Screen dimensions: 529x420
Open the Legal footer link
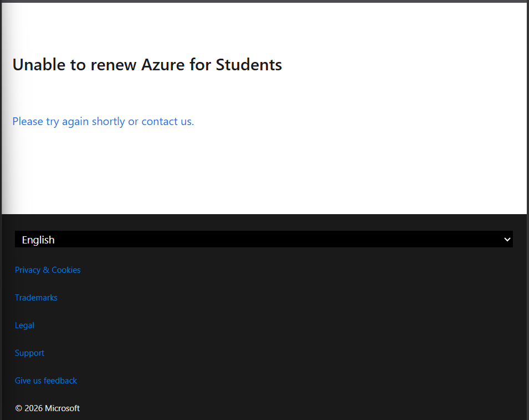(x=24, y=325)
